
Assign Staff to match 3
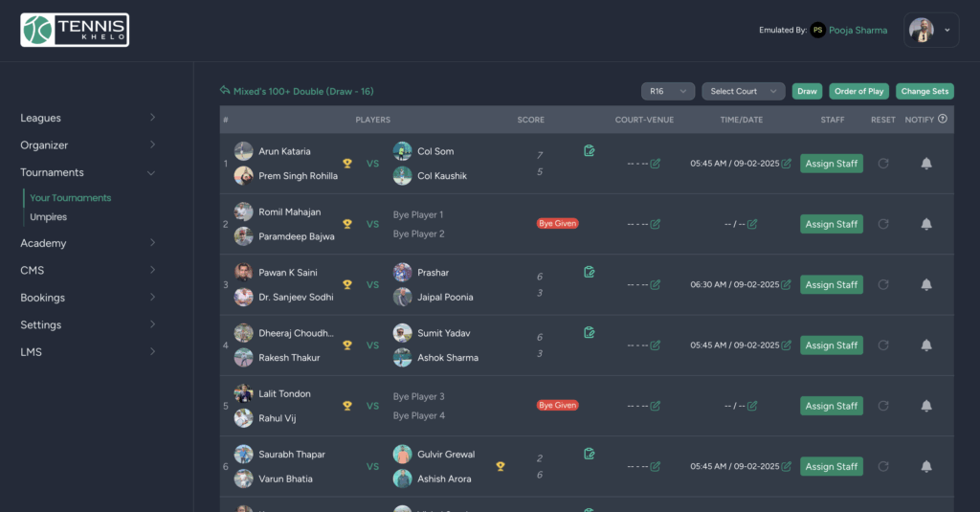coord(832,284)
